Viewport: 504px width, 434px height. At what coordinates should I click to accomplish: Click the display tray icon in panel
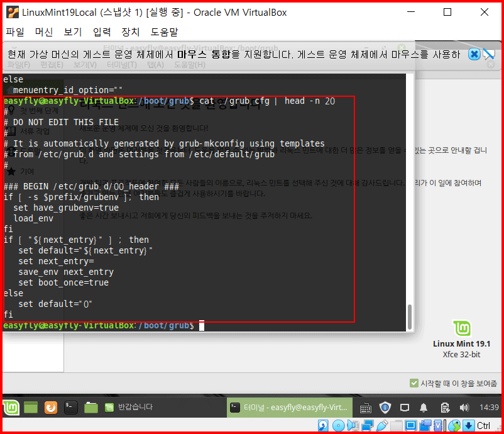tap(404, 408)
